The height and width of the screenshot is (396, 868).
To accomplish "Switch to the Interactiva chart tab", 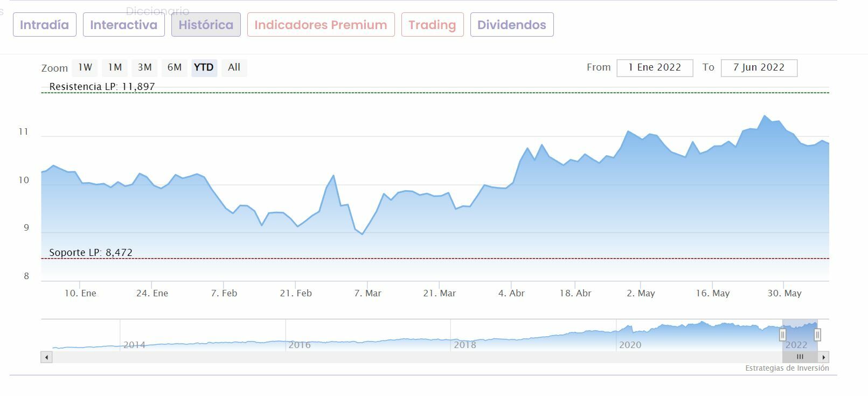I will point(123,25).
